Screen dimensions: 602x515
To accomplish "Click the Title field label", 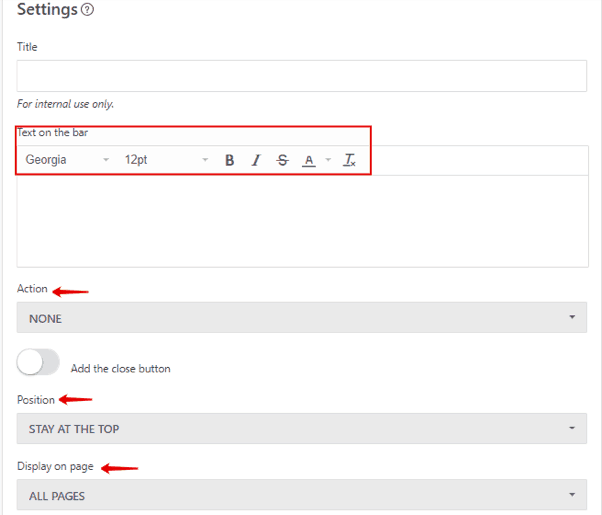I will click(x=28, y=47).
